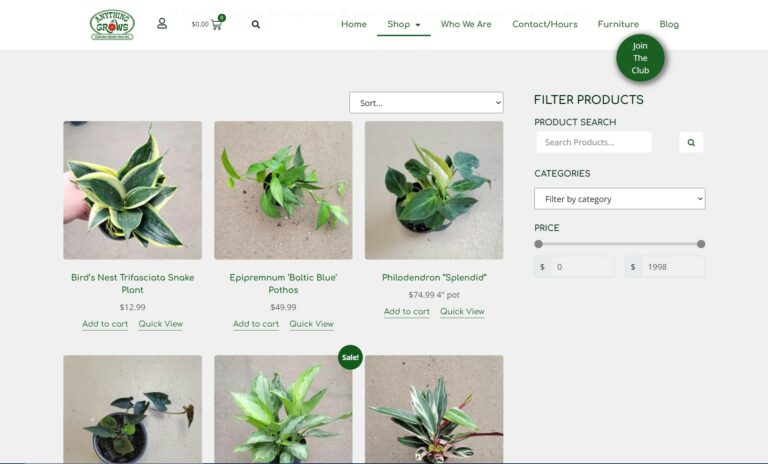Screen dimensions: 768x464
Task: Quick View the Philodendron Splendid
Action: tap(462, 312)
